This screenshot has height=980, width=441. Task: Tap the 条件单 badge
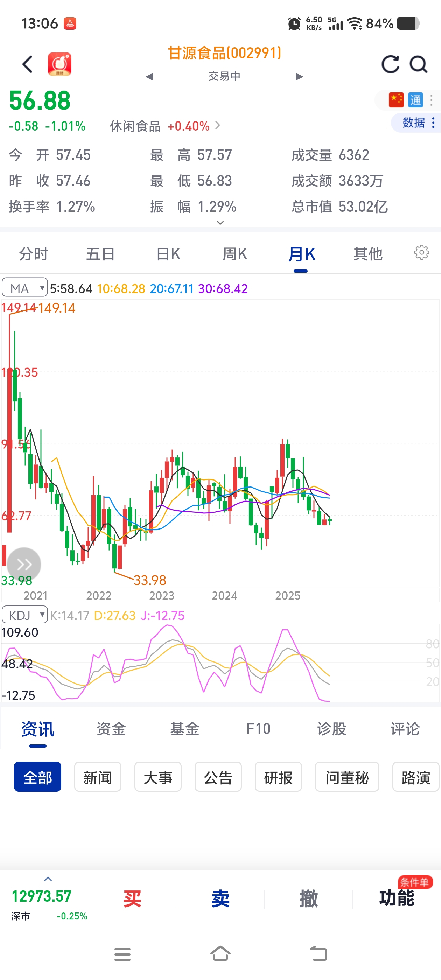(415, 882)
